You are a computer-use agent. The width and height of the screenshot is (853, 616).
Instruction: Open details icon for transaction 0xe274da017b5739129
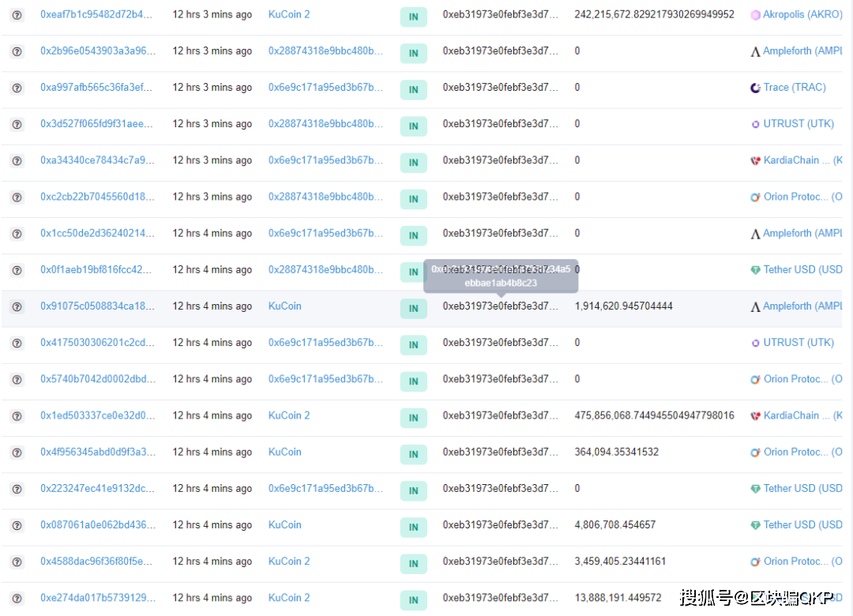pyautogui.click(x=17, y=599)
